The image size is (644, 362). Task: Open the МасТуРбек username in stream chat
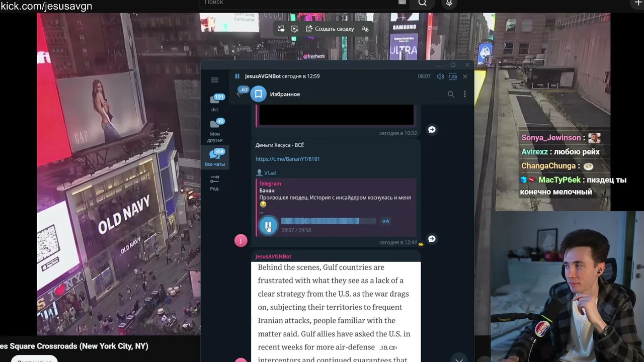click(559, 180)
